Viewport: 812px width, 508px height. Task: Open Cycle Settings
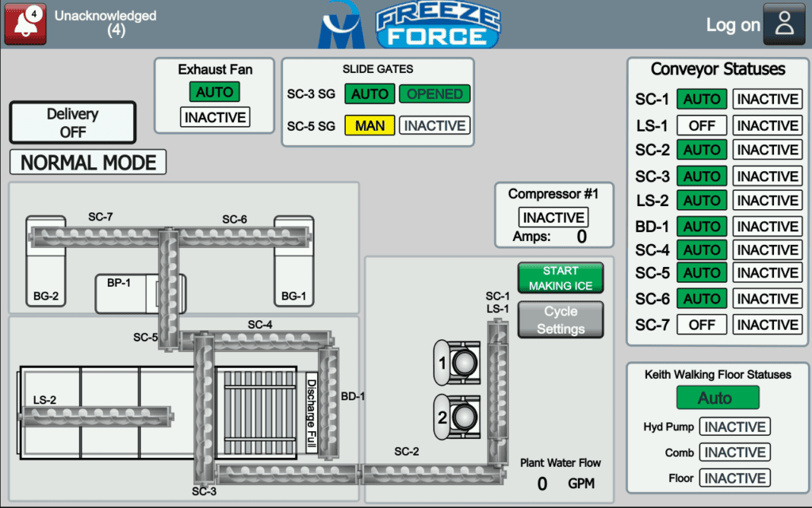(561, 320)
